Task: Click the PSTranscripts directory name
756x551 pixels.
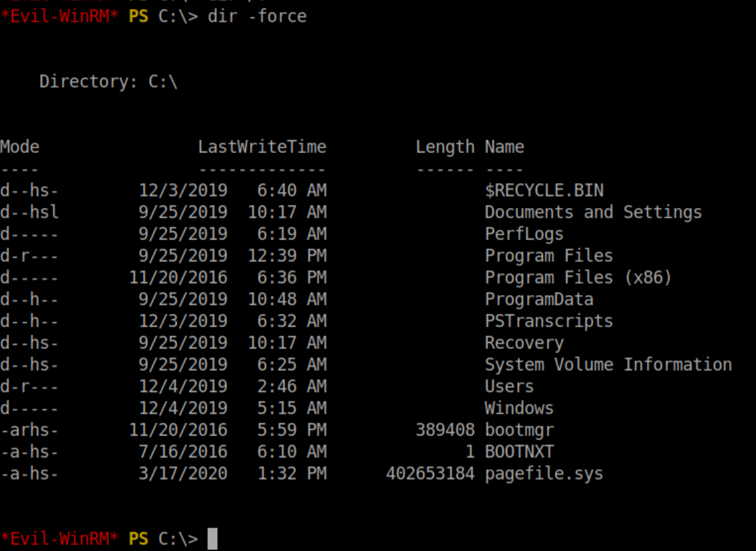Action: click(x=549, y=321)
